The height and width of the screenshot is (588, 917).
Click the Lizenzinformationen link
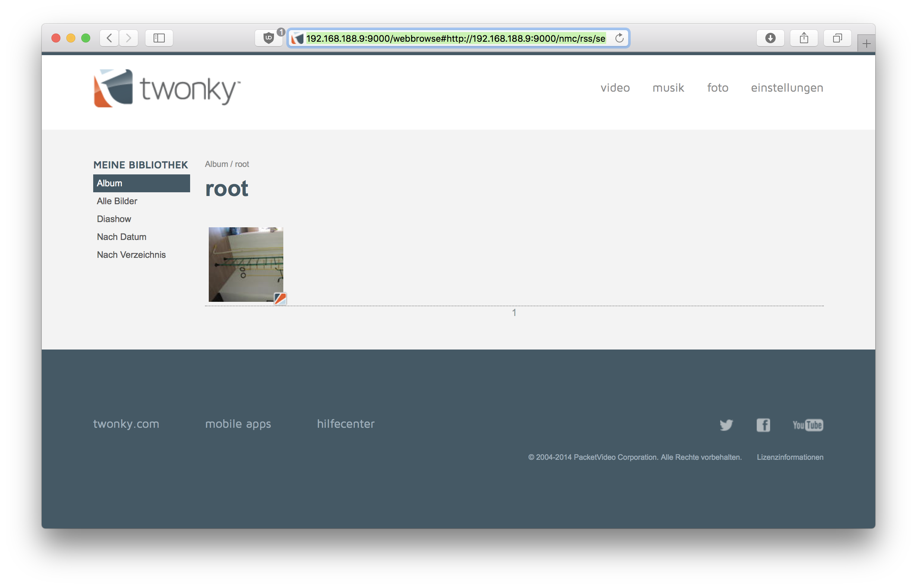(x=790, y=457)
